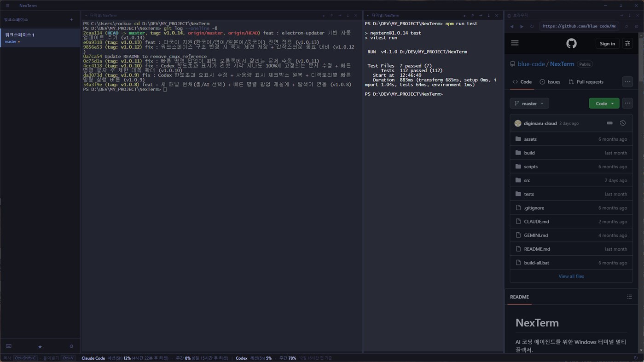Image resolution: width=644 pixels, height=362 pixels.
Task: View commit history via the clock icon
Action: click(623, 123)
